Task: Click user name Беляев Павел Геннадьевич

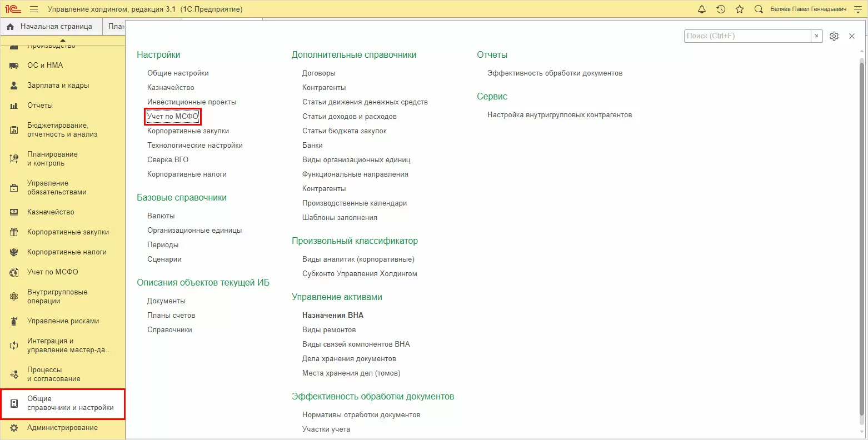Action: [809, 9]
